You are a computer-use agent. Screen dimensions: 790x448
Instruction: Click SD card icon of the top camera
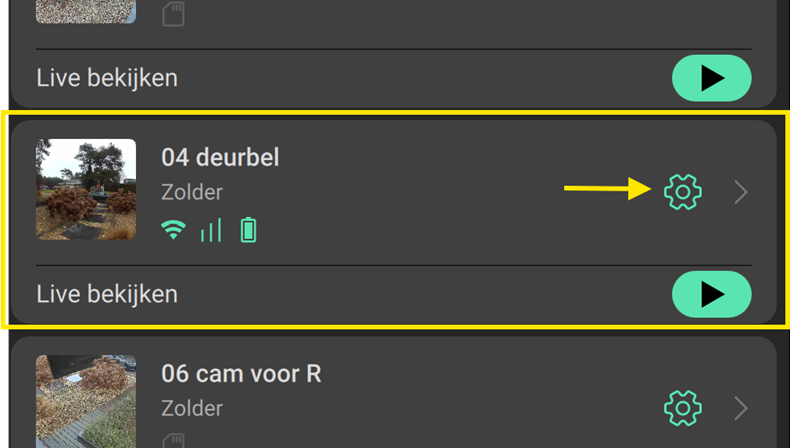click(173, 13)
